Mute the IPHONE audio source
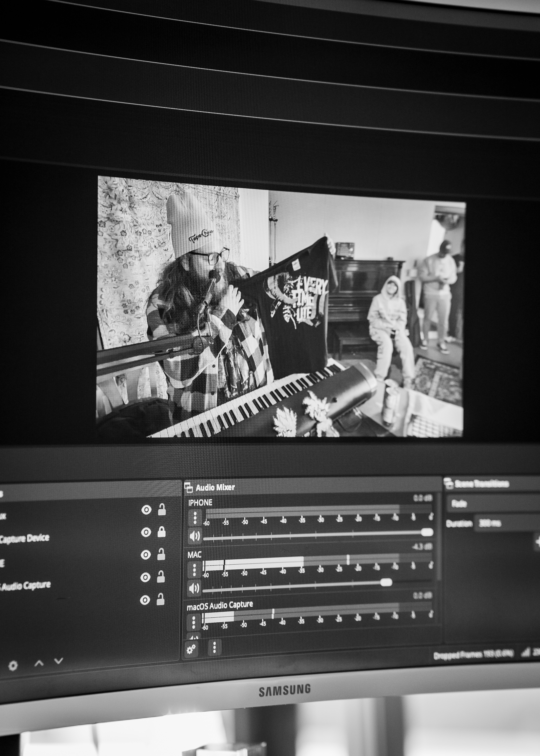The width and height of the screenshot is (540, 756). (195, 536)
